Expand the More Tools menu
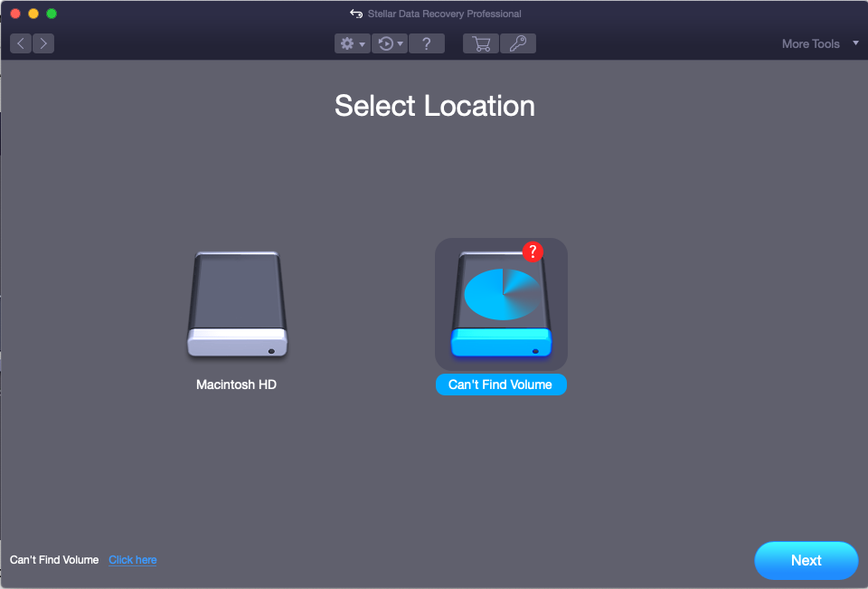Image resolution: width=868 pixels, height=589 pixels. [x=810, y=43]
